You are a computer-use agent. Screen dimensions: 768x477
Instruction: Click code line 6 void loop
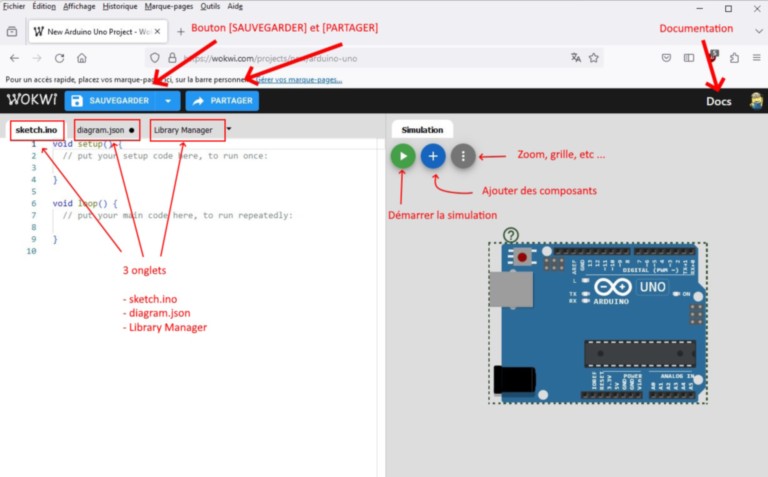[85, 203]
